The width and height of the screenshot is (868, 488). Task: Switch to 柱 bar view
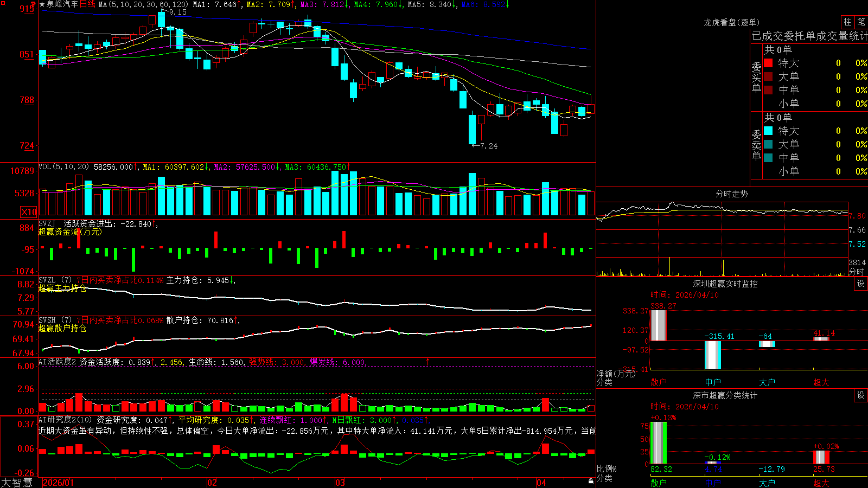click(847, 22)
